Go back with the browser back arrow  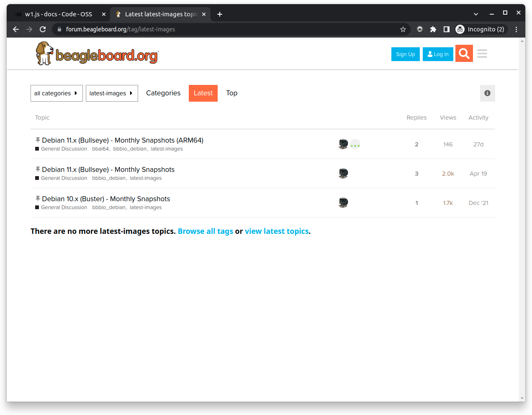[x=16, y=29]
